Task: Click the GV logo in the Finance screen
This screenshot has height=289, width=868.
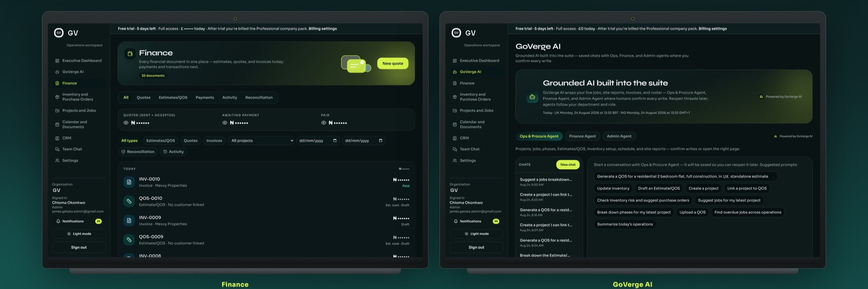Action: tap(59, 33)
